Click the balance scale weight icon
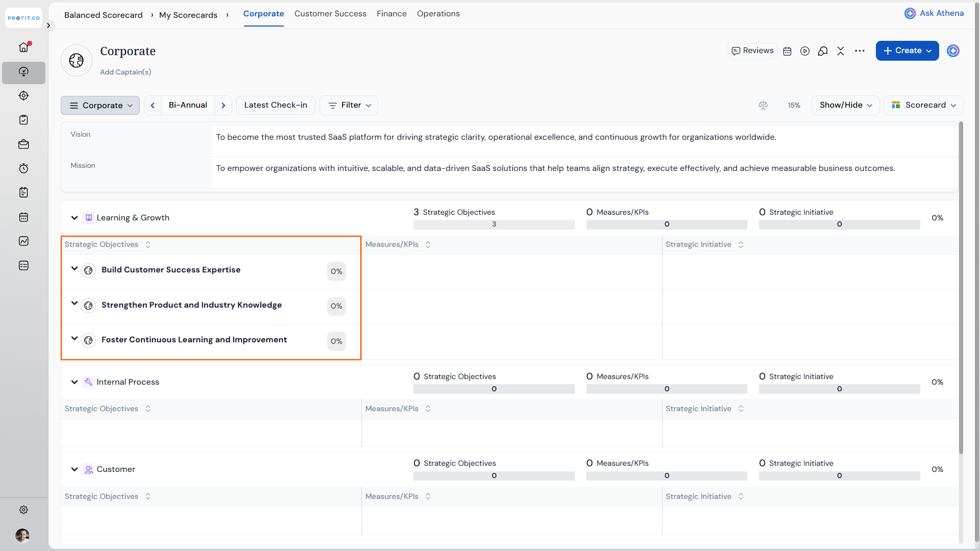 tap(763, 105)
